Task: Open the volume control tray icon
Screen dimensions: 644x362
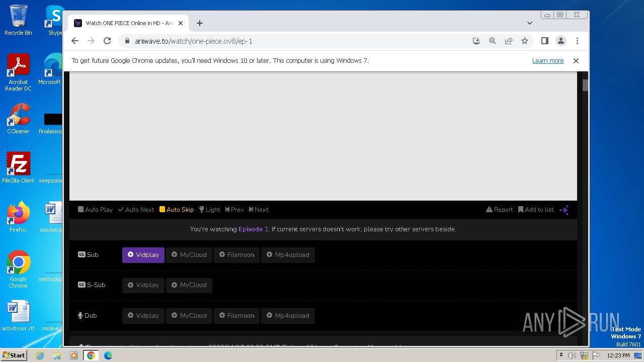Action: tap(572, 355)
